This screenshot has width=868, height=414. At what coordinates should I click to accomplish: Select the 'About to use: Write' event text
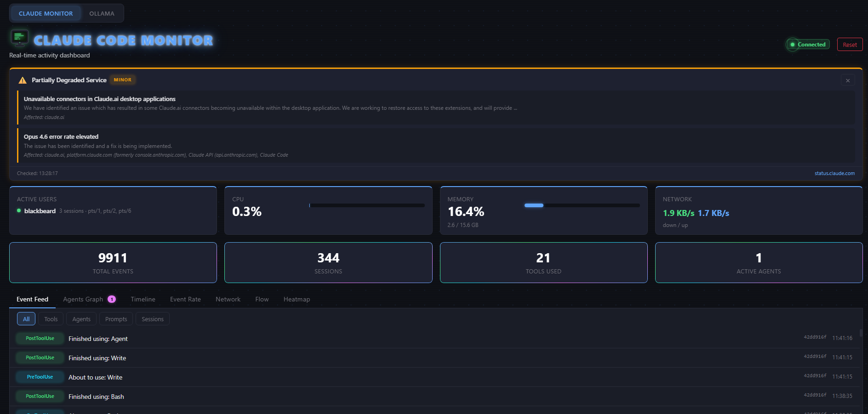pos(95,377)
